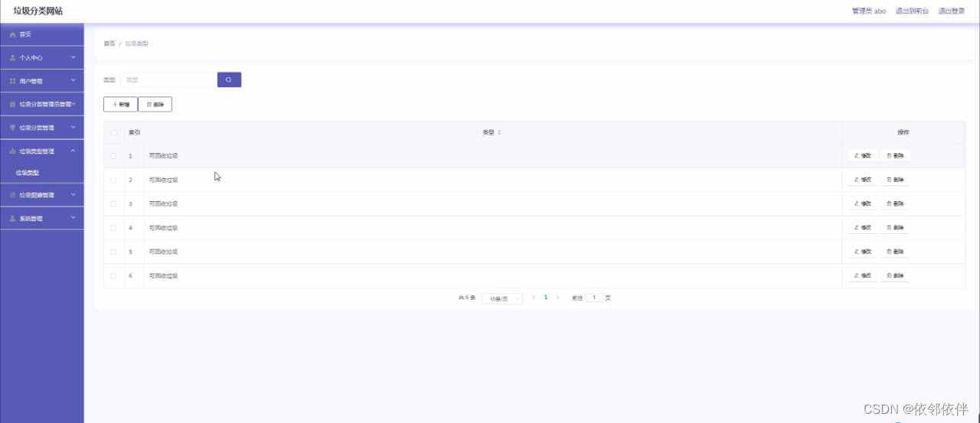Click the clipboard icon beside 垃圾分类管理员管理
The image size is (980, 423).
click(12, 104)
